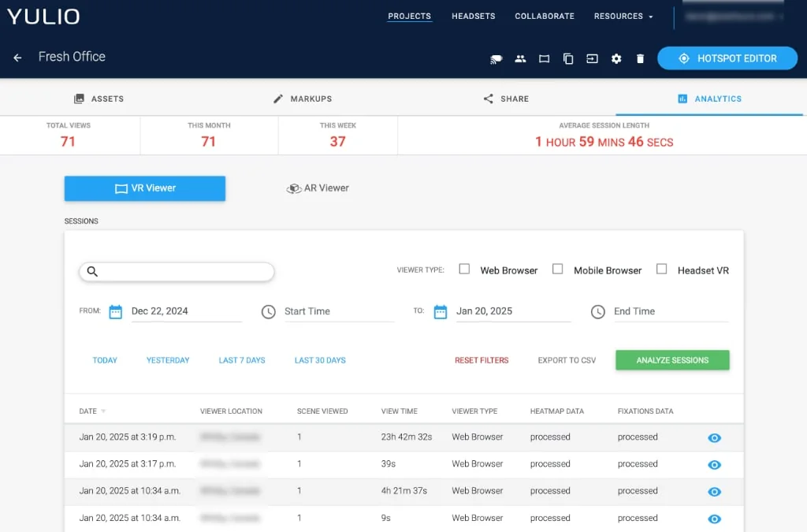Screen dimensions: 807x532
Task: Click the To date field Jan 20, 2025
Action: (514, 311)
